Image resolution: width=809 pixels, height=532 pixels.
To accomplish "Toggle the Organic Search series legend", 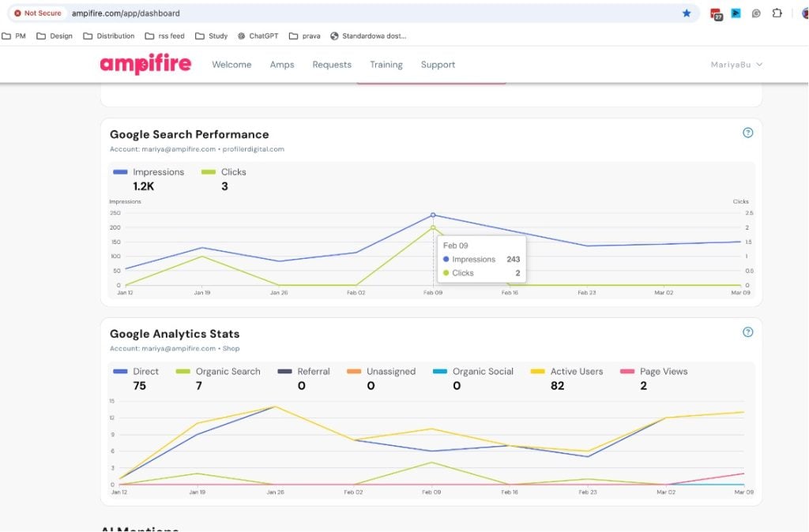I will coord(218,371).
